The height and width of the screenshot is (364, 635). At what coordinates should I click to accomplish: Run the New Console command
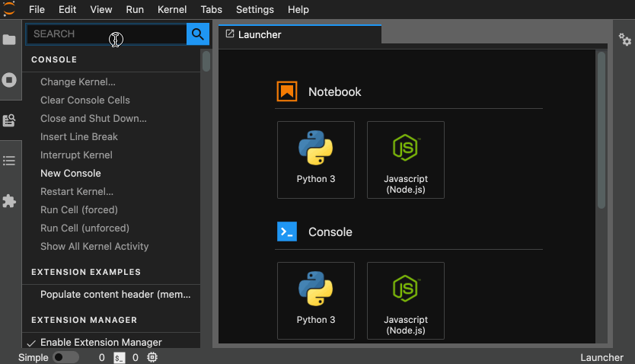[71, 174]
